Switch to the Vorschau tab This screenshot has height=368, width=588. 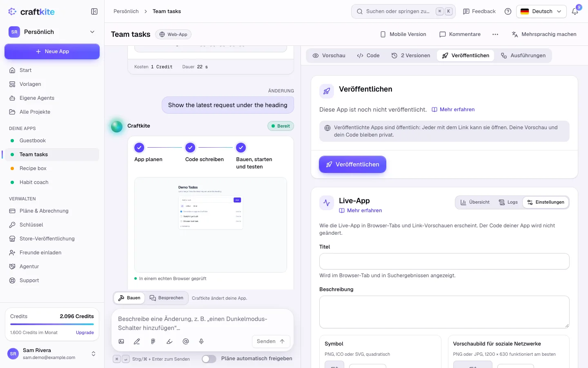pyautogui.click(x=329, y=56)
